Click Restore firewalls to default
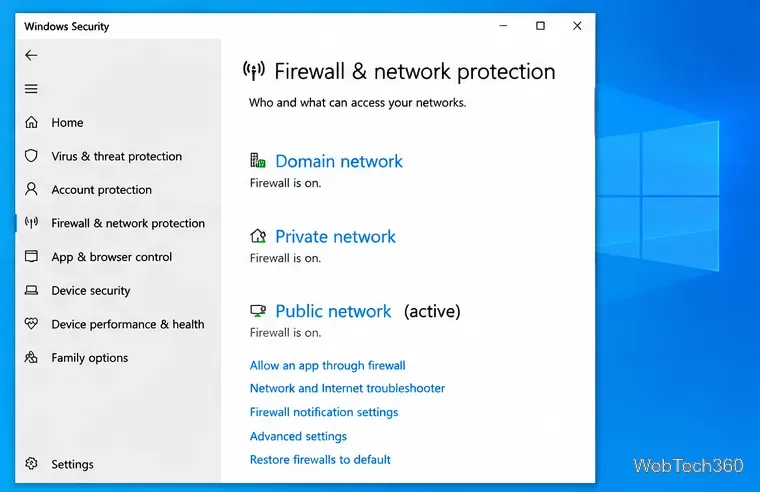The width and height of the screenshot is (760, 492). (x=320, y=460)
